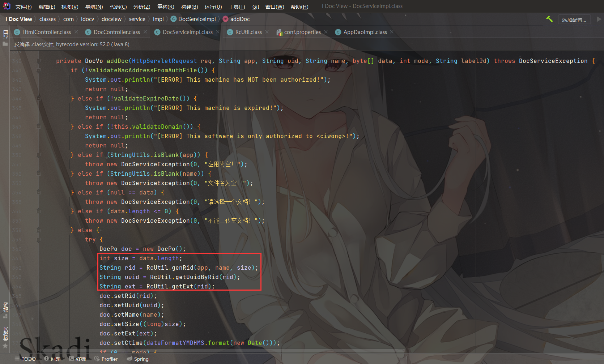Viewport: 604px width, 364px height.
Task: Click the build hammer icon
Action: coord(549,19)
